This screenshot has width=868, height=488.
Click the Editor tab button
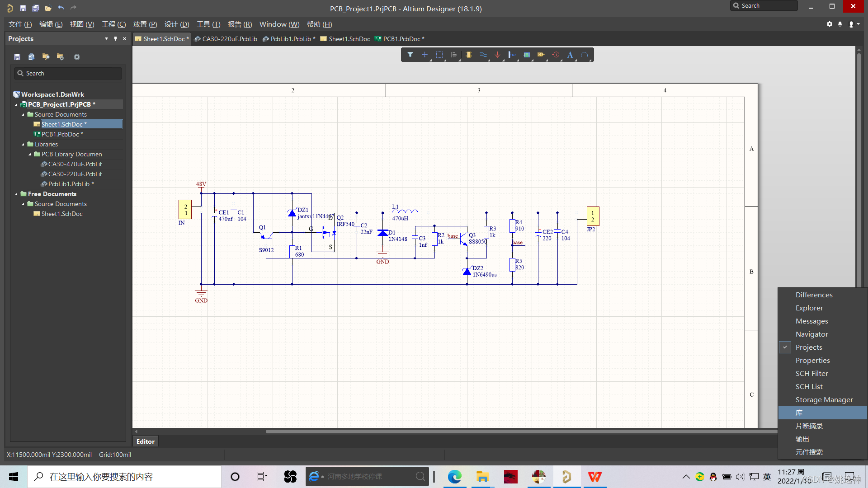(x=145, y=441)
